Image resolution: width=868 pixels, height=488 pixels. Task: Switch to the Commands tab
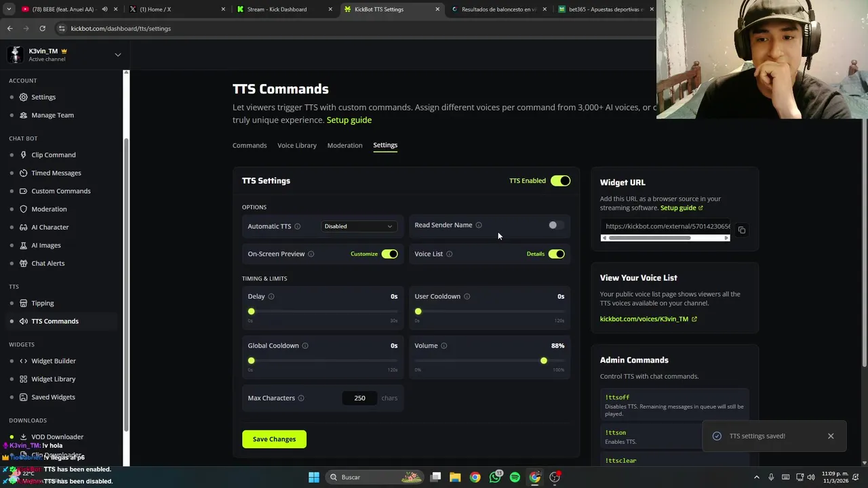click(x=250, y=145)
